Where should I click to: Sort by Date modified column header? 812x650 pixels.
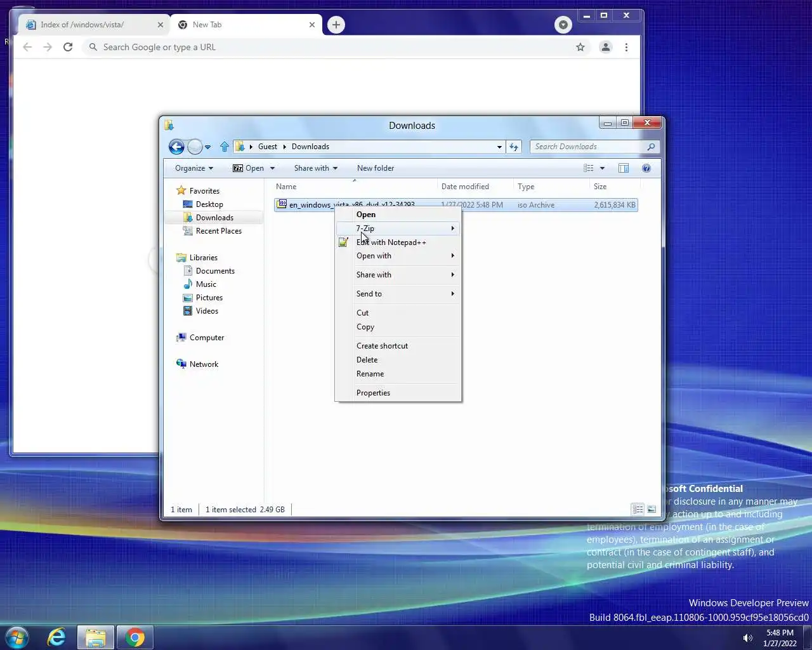475,187
